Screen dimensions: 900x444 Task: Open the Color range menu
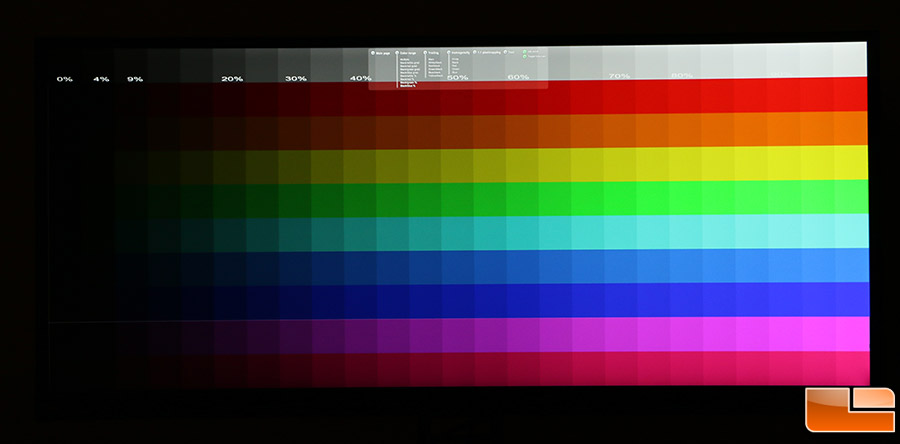tap(405, 53)
